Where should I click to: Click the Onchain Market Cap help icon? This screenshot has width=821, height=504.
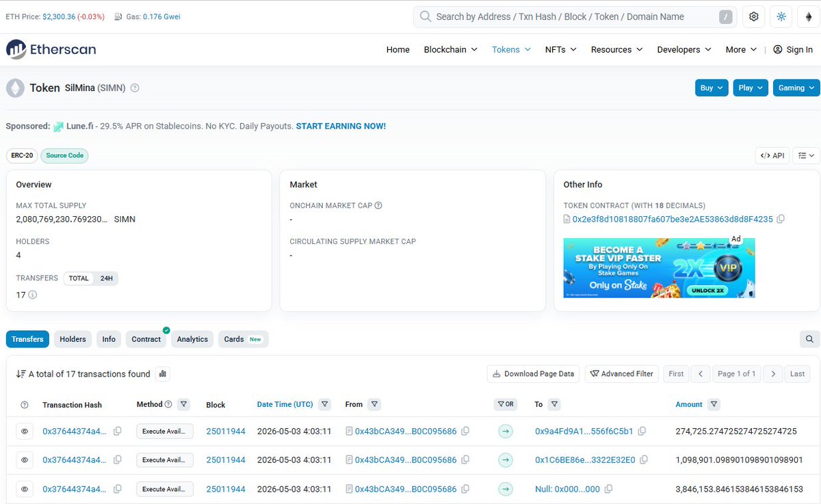[378, 205]
